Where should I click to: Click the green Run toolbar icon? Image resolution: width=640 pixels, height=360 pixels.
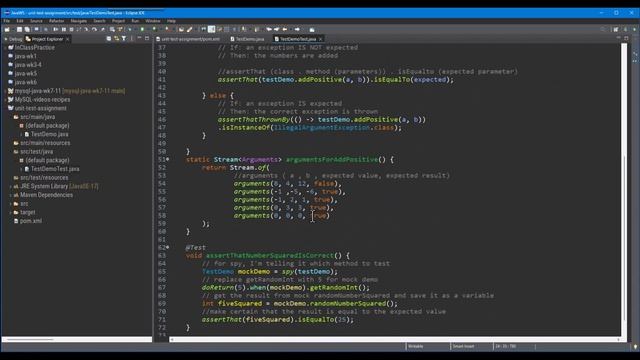click(x=142, y=29)
